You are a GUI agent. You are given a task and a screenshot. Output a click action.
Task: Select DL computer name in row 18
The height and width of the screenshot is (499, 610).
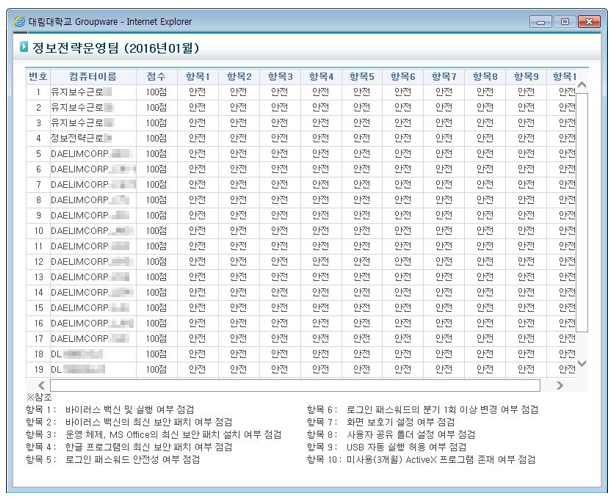[77, 354]
